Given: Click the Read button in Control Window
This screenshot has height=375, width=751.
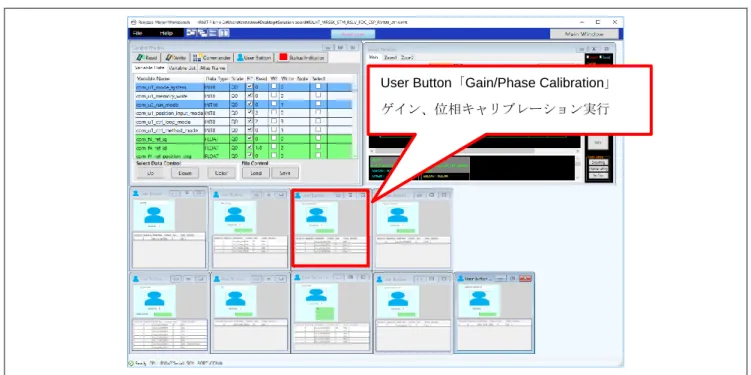Looking at the screenshot, I should coord(147,57).
